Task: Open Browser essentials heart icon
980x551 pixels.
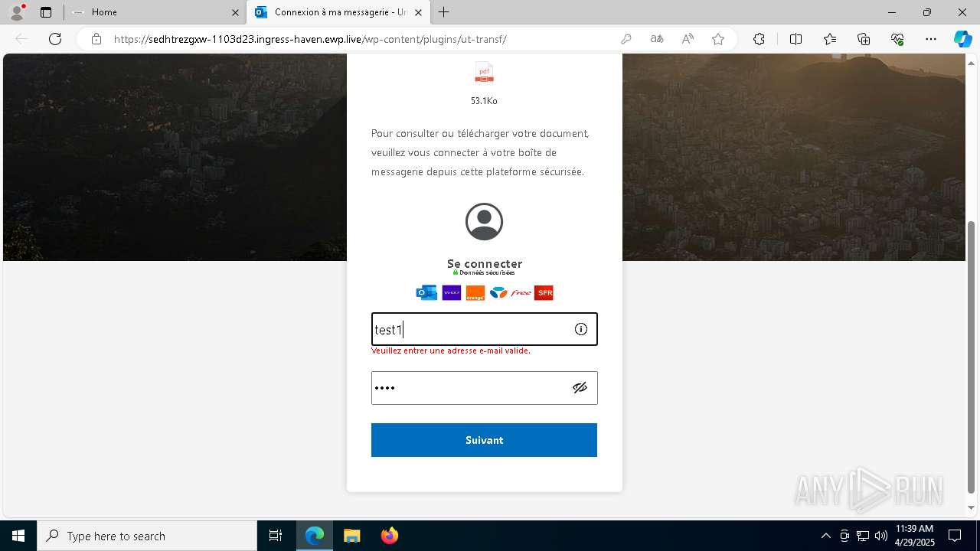Action: point(897,39)
